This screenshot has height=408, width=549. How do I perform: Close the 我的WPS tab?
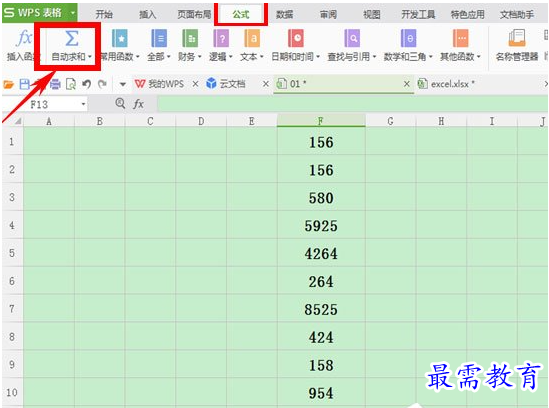coord(195,84)
